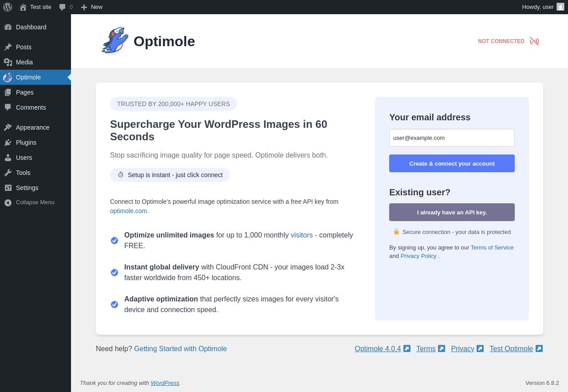This screenshot has height=392, width=568.
Task: Click Create & connect your account button
Action: click(x=452, y=163)
